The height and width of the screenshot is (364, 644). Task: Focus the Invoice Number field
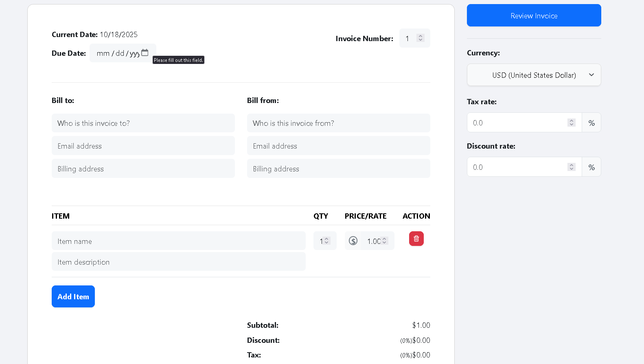tap(414, 38)
